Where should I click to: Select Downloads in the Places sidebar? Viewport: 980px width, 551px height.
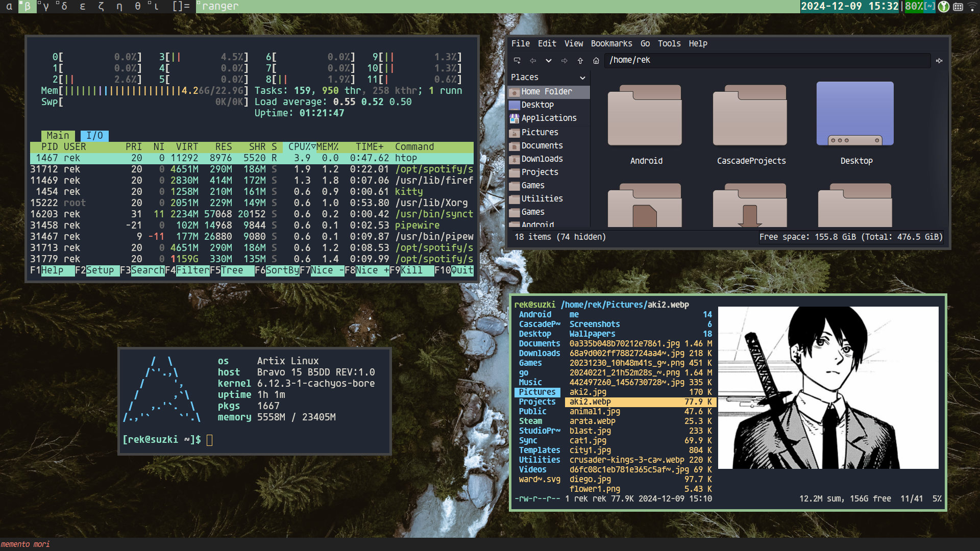tap(542, 159)
